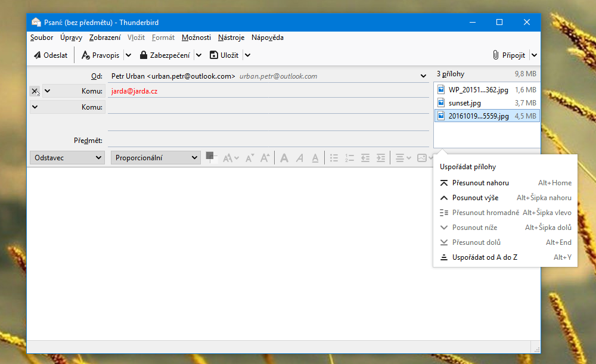The width and height of the screenshot is (596, 364).
Task: Click the jarda@jarda.cz recipient field
Action: click(268, 91)
